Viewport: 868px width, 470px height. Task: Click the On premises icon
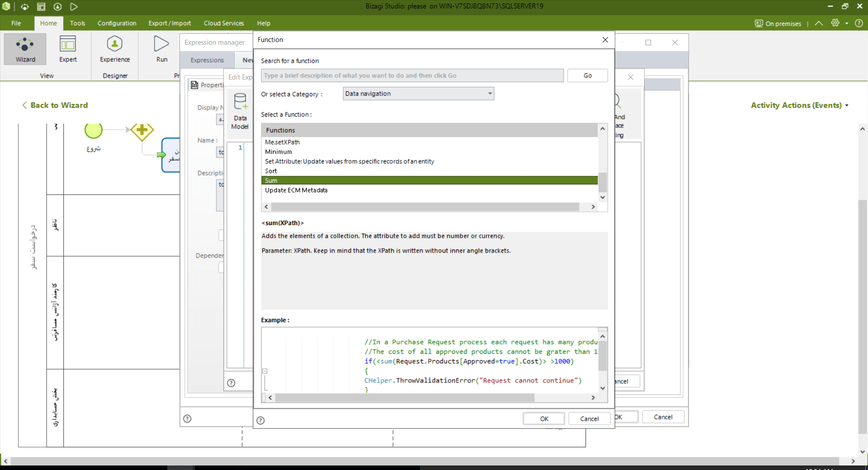click(759, 23)
